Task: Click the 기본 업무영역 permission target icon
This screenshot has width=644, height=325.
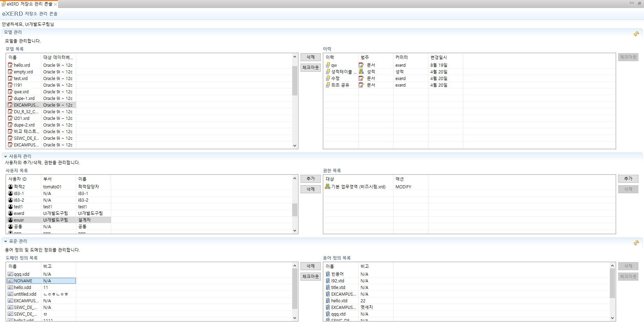Action: [x=327, y=187]
